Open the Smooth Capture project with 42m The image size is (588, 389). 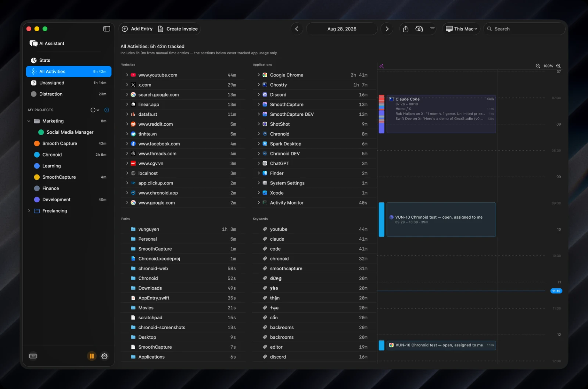click(x=69, y=144)
